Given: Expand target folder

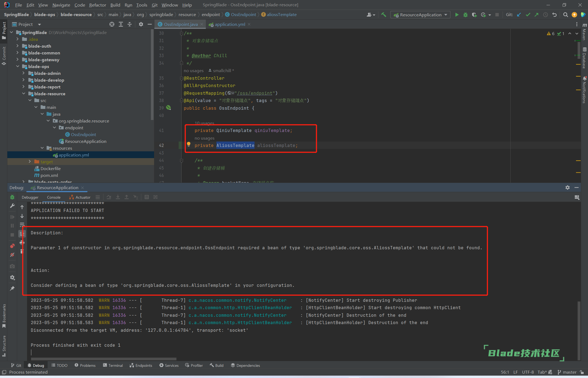Looking at the screenshot, I should click(x=30, y=162).
